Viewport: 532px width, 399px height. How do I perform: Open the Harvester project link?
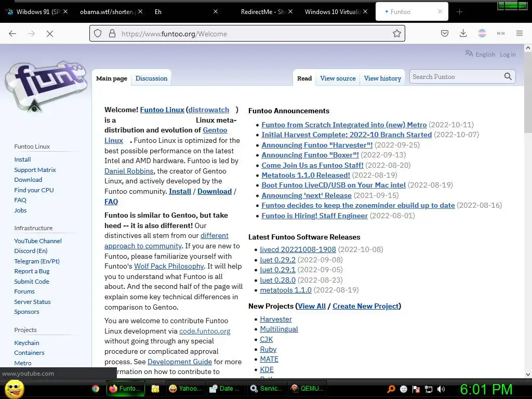coord(276,319)
